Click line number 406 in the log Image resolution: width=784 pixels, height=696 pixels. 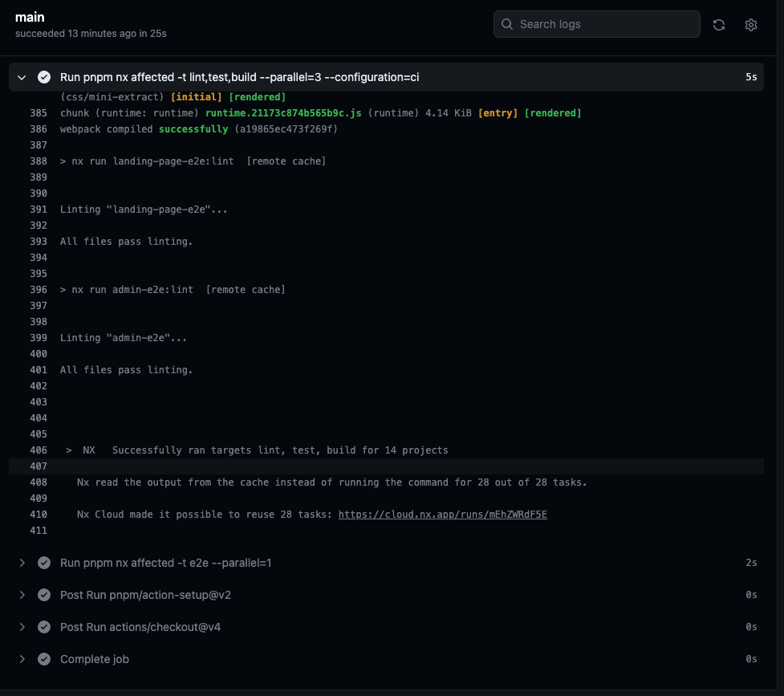38,450
